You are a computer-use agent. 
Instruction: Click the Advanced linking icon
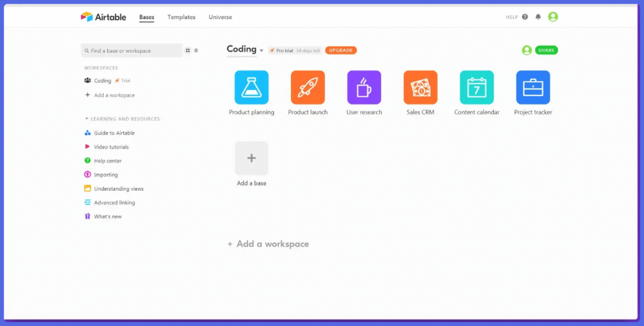click(x=87, y=202)
